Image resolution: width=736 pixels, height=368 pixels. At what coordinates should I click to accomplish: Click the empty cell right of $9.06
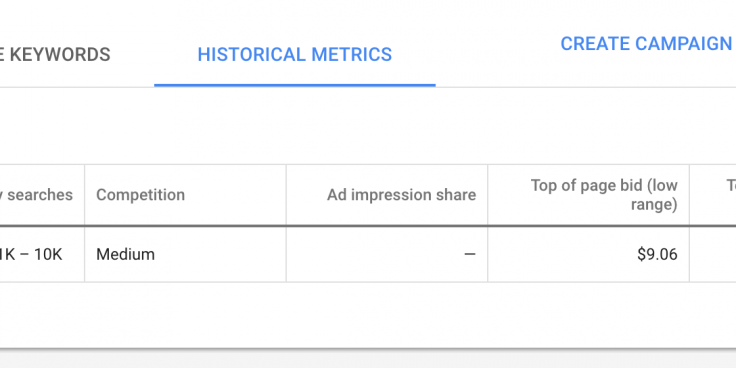(x=713, y=254)
